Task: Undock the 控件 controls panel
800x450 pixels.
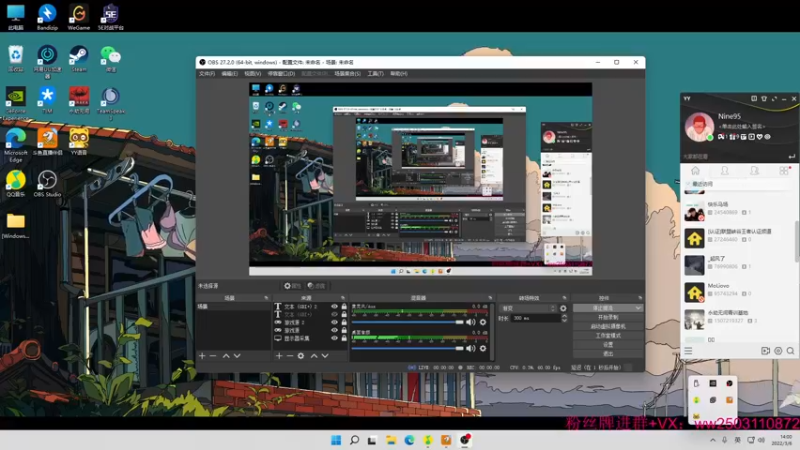Action: (x=640, y=297)
